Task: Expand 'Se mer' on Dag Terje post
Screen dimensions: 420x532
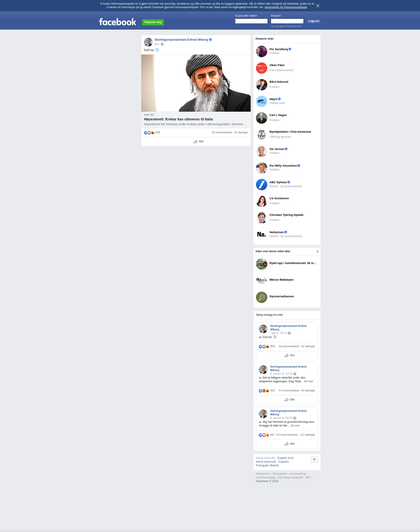Action: coord(308,381)
